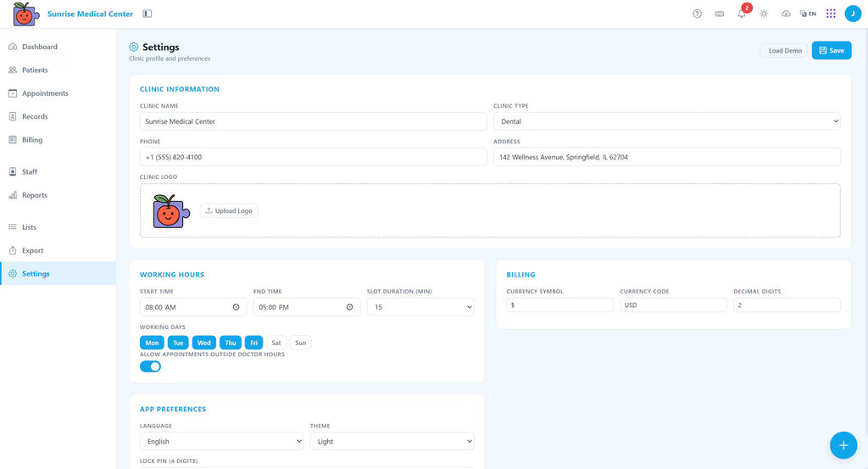The height and width of the screenshot is (469, 868).
Task: Click the Save button
Action: 832,50
